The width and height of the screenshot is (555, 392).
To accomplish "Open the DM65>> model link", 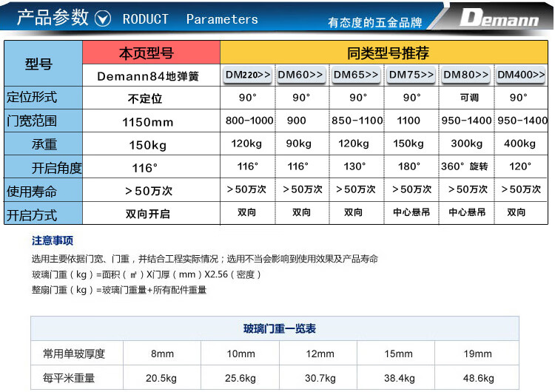I will pyautogui.click(x=356, y=75).
